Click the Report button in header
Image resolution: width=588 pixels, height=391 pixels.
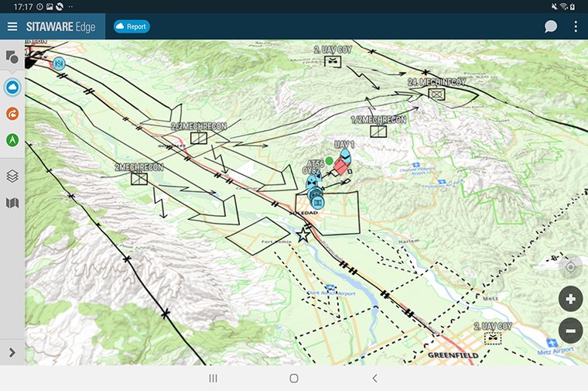coord(132,26)
